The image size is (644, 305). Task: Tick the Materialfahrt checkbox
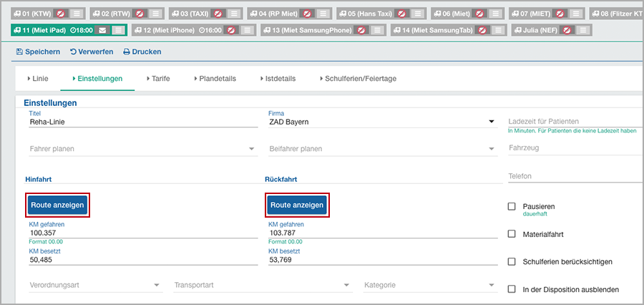tap(512, 233)
